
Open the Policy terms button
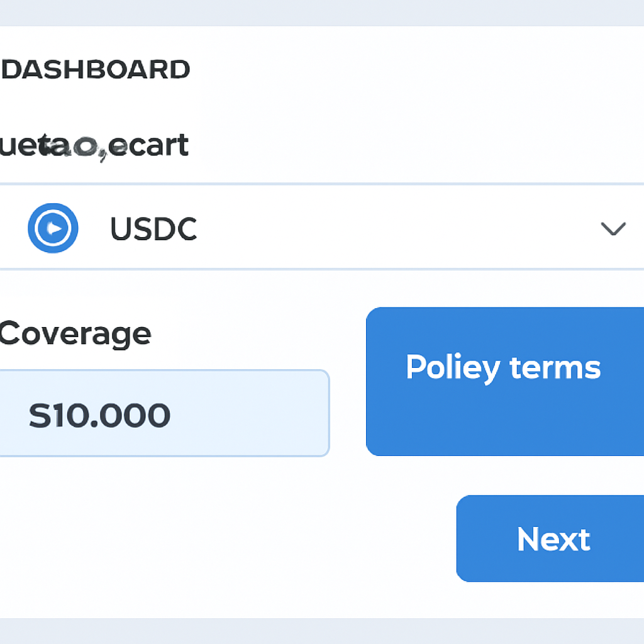point(504,381)
